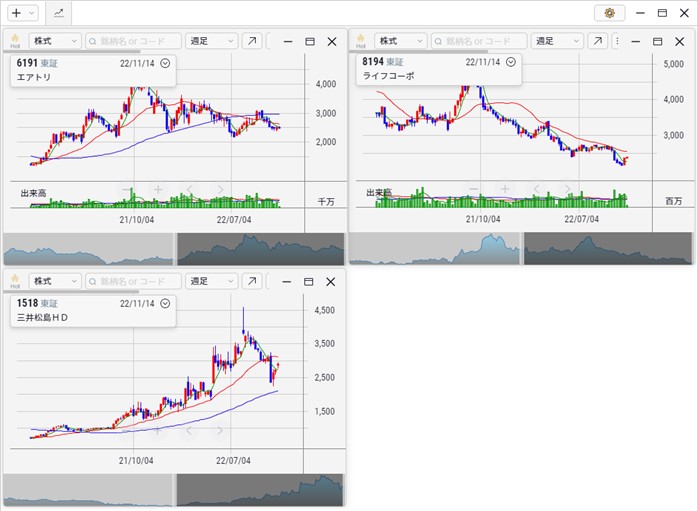The width and height of the screenshot is (698, 511).
Task: Click the Hot flame icon in the 6191 chart panel
Action: [15, 41]
